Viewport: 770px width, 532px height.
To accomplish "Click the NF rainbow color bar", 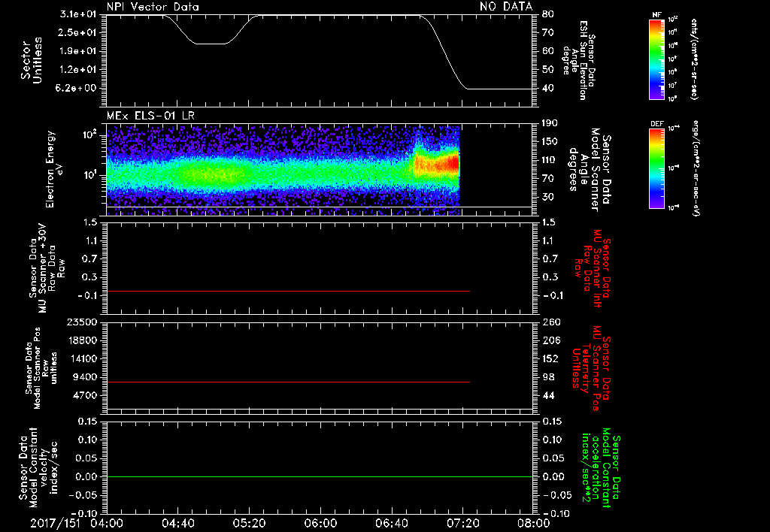I will pos(656,59).
